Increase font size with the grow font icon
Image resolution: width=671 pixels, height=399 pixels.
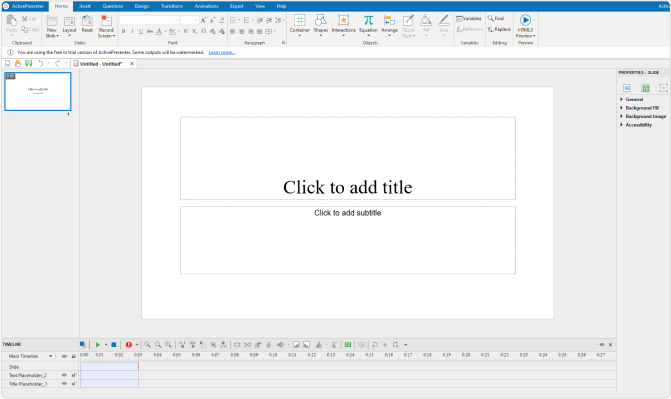204,20
